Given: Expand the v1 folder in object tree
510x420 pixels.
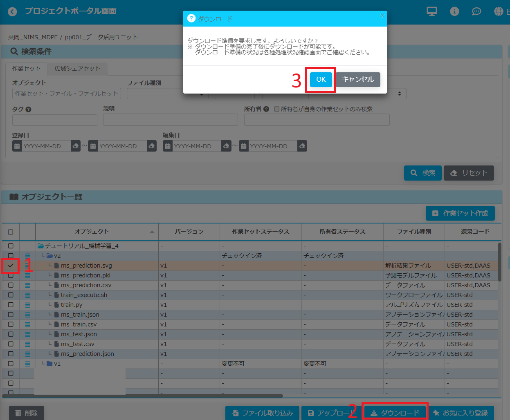Looking at the screenshot, I should point(49,364).
